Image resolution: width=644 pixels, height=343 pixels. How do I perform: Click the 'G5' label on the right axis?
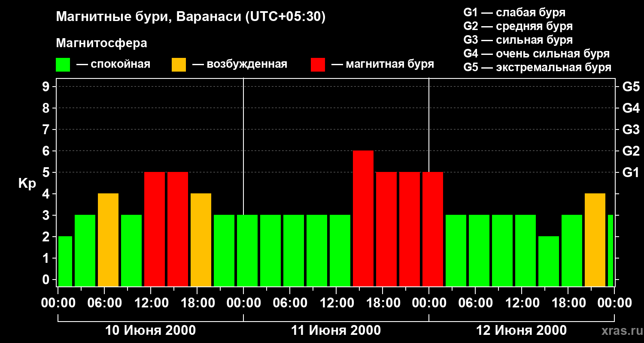(631, 87)
